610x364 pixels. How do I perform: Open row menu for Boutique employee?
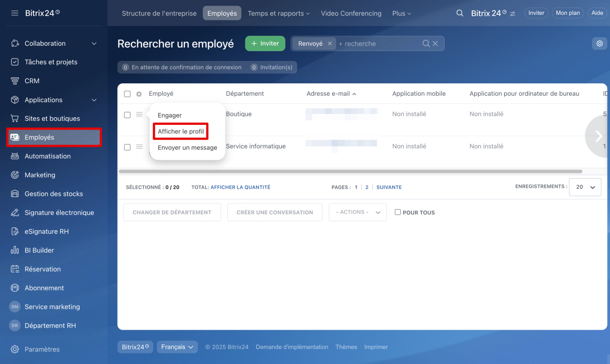(x=139, y=114)
